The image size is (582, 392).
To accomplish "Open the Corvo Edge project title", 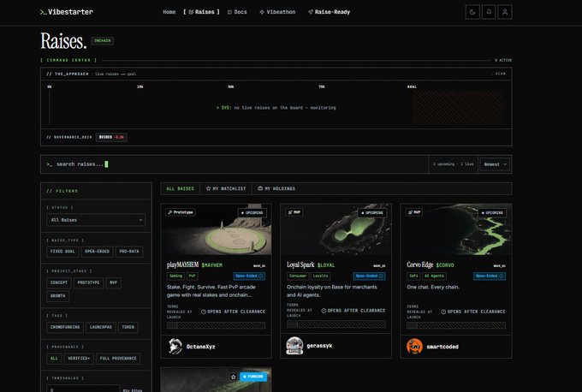I will tap(419, 264).
